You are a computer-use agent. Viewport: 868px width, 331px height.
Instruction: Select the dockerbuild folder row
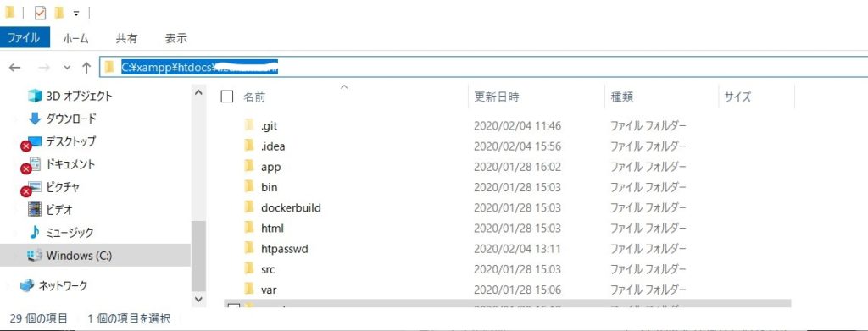508,207
